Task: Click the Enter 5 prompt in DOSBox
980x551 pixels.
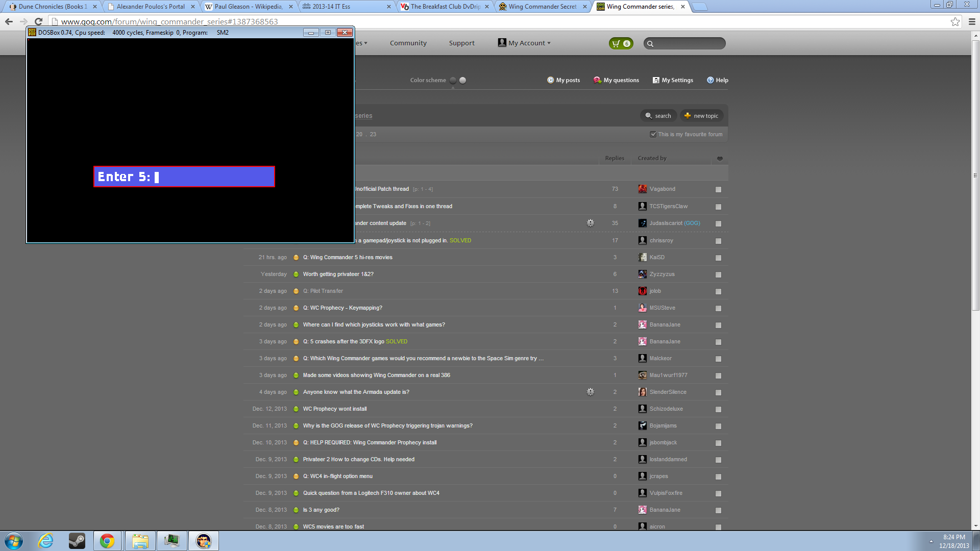Action: click(184, 177)
